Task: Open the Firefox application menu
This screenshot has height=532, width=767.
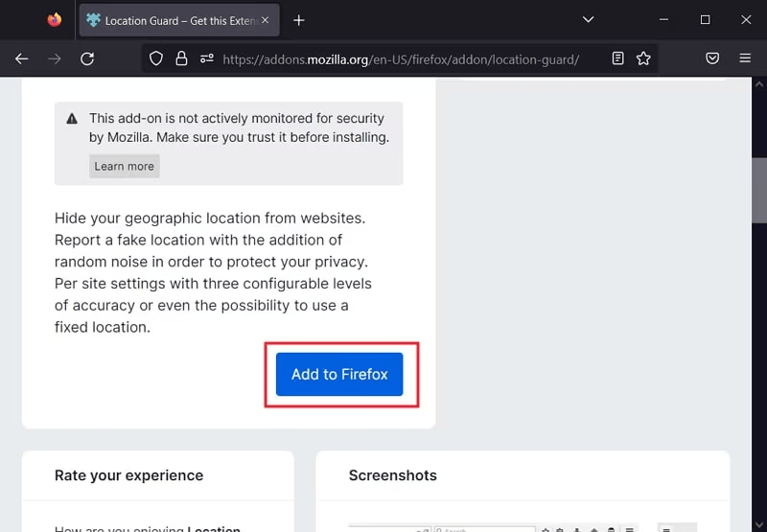Action: click(x=745, y=58)
